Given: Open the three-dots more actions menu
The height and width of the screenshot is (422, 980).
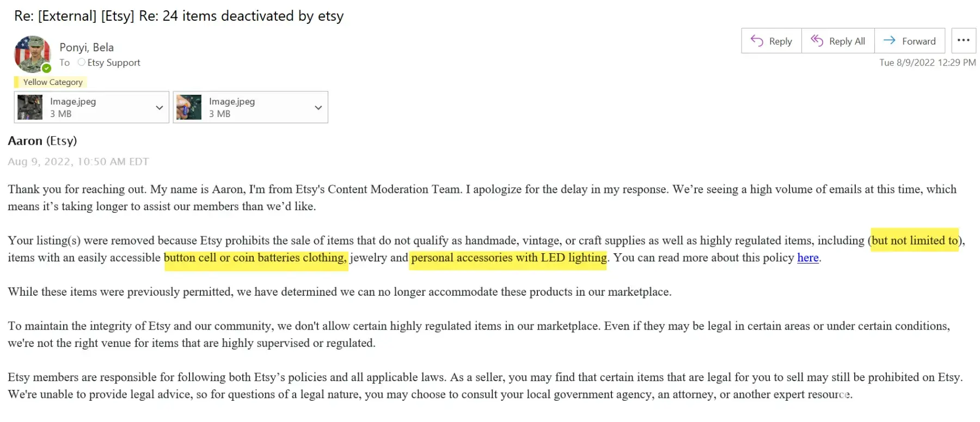Looking at the screenshot, I should tap(963, 40).
